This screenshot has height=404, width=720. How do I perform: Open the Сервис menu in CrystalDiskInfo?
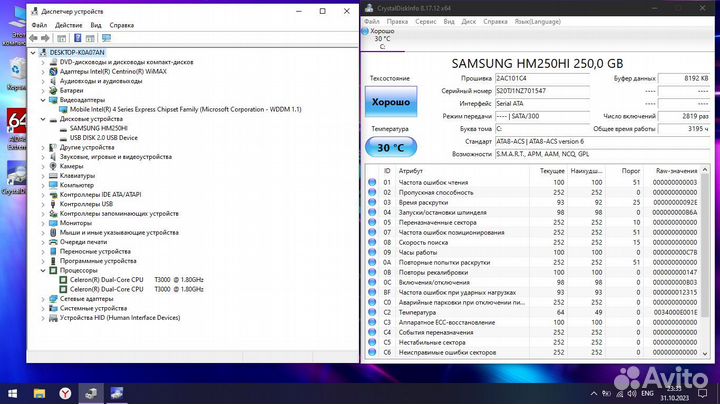pyautogui.click(x=426, y=22)
